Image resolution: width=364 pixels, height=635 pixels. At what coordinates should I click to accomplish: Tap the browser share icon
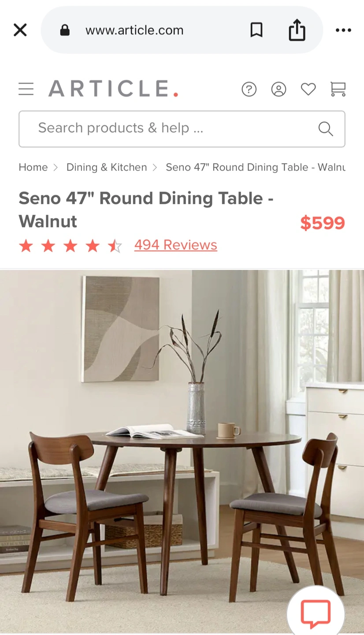tap(297, 30)
